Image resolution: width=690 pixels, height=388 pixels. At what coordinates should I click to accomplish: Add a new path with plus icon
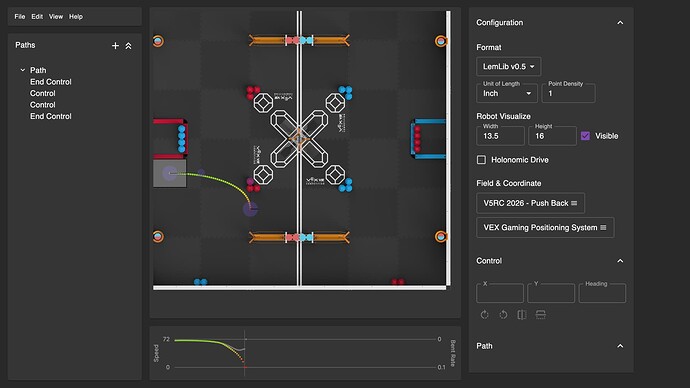pyautogui.click(x=115, y=46)
